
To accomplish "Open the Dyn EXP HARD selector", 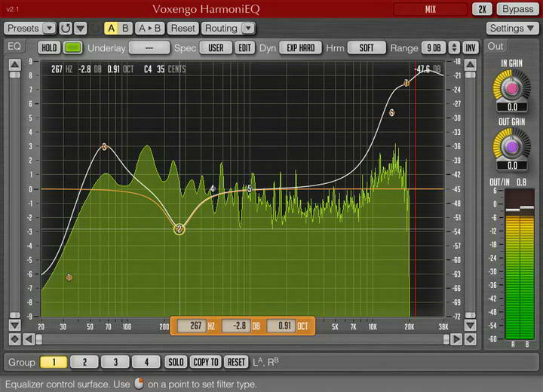I will point(301,47).
